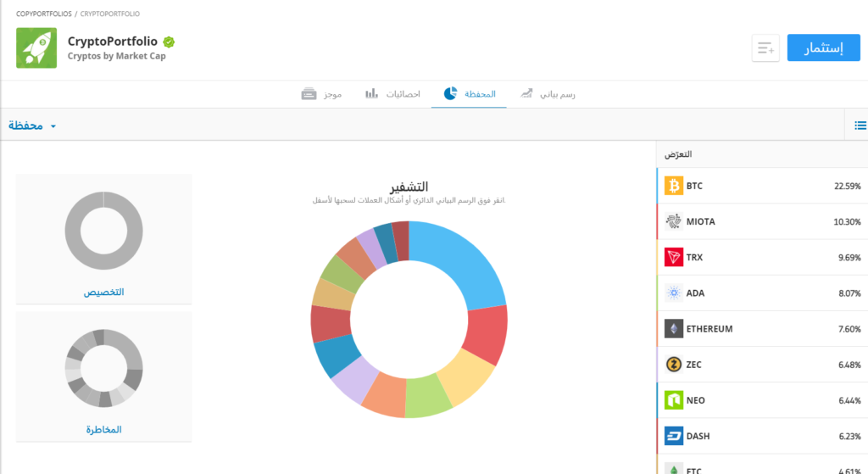Click the feed tab icon

pyautogui.click(x=309, y=94)
